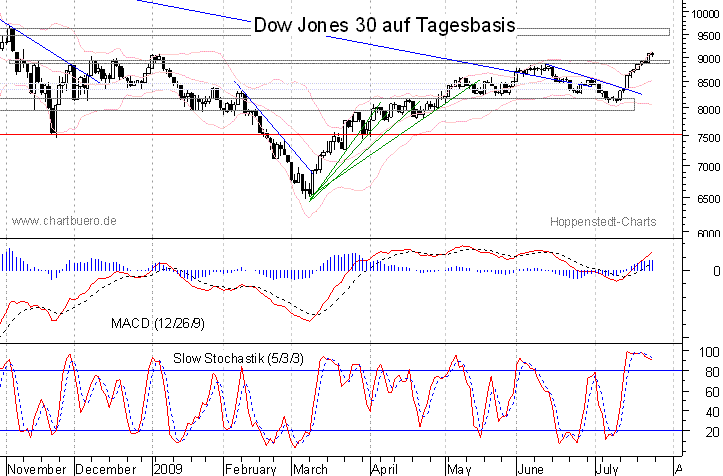Click the stochastic 80 axis value
This screenshot has width=723, height=476.
pos(712,372)
